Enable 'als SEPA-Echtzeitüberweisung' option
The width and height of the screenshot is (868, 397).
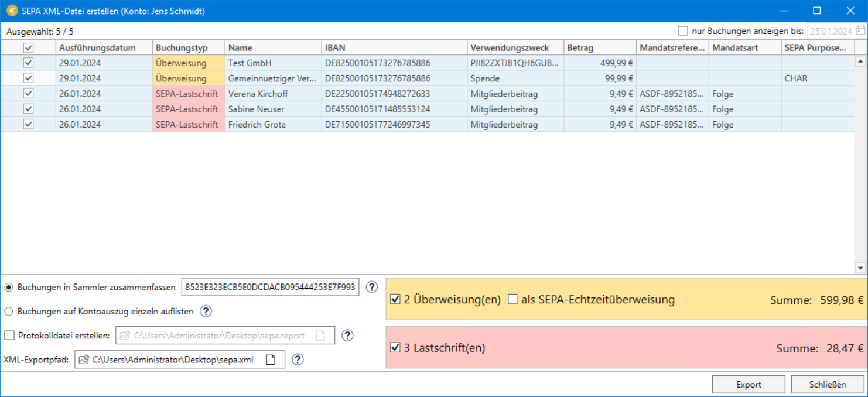[513, 299]
